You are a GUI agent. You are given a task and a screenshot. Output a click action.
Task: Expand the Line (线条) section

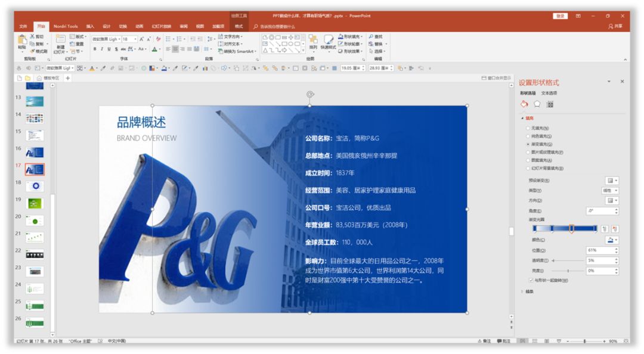tap(522, 291)
